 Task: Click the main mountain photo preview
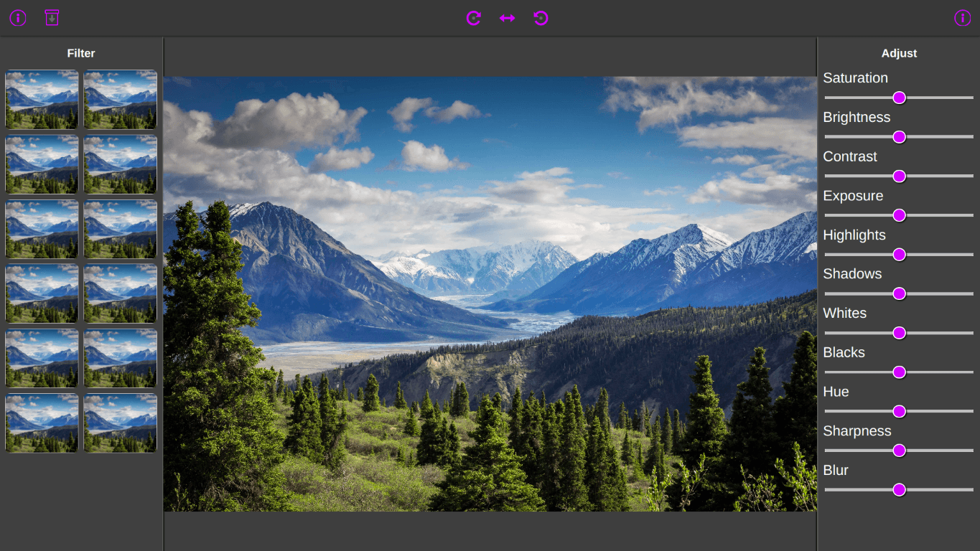coord(490,294)
